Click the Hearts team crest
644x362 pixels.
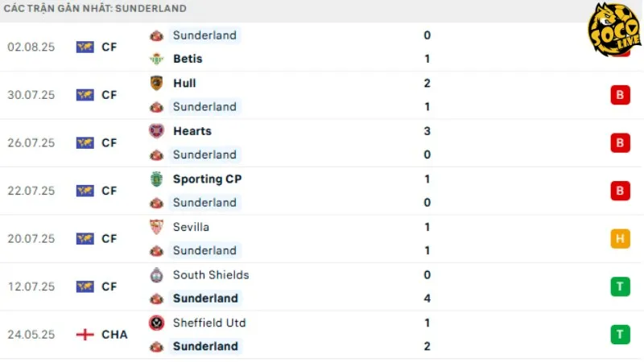pos(156,131)
